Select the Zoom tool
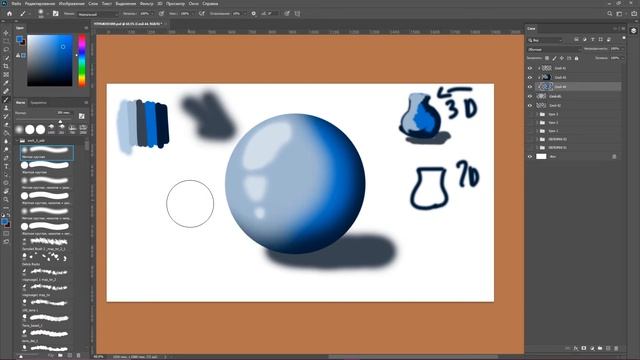The width and height of the screenshot is (640, 360). [6, 199]
